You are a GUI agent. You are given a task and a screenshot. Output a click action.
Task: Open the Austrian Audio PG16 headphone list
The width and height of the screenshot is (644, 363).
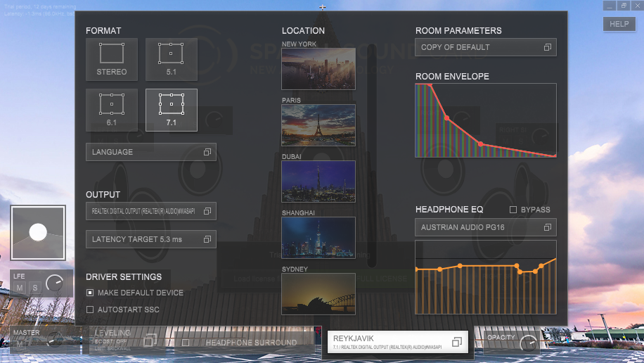click(x=485, y=227)
